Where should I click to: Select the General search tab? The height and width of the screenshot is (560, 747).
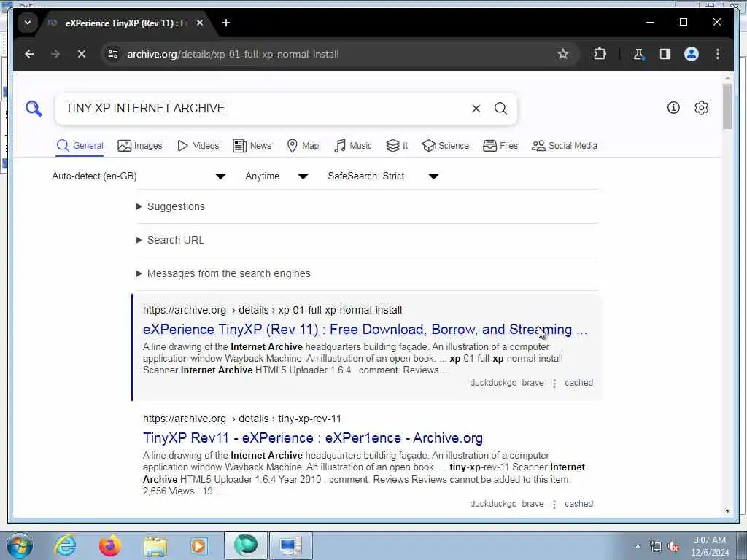tap(80, 146)
